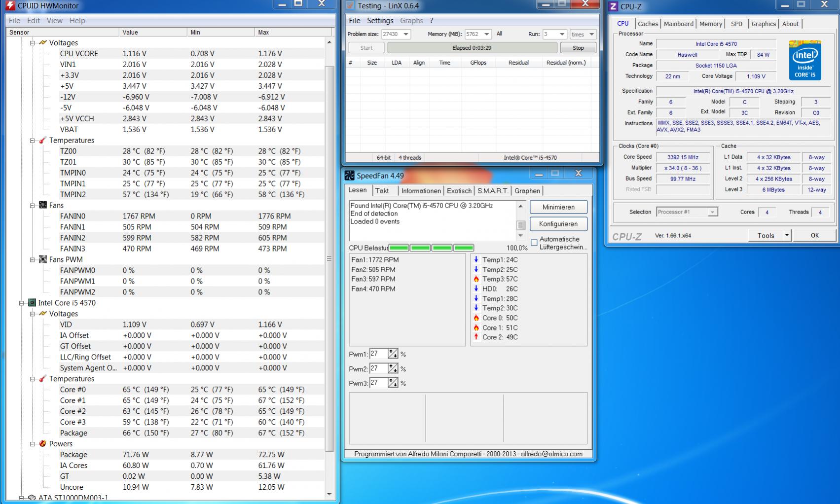Collapse the Temperatures group above TZ00

coord(32,141)
